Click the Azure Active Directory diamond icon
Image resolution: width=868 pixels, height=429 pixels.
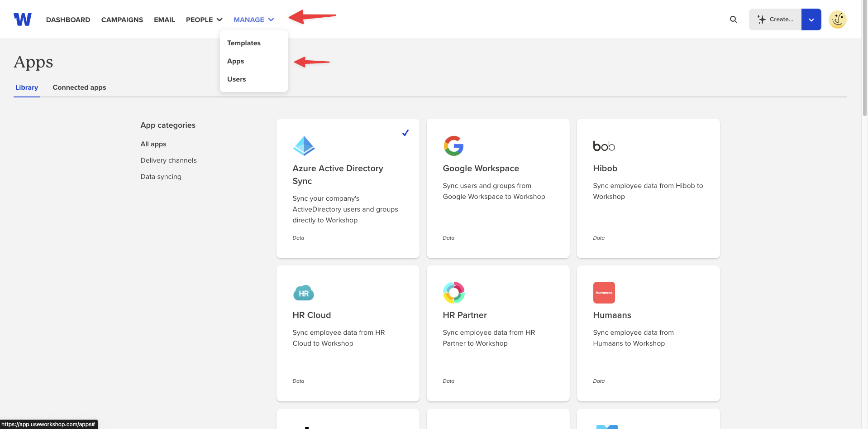(304, 146)
